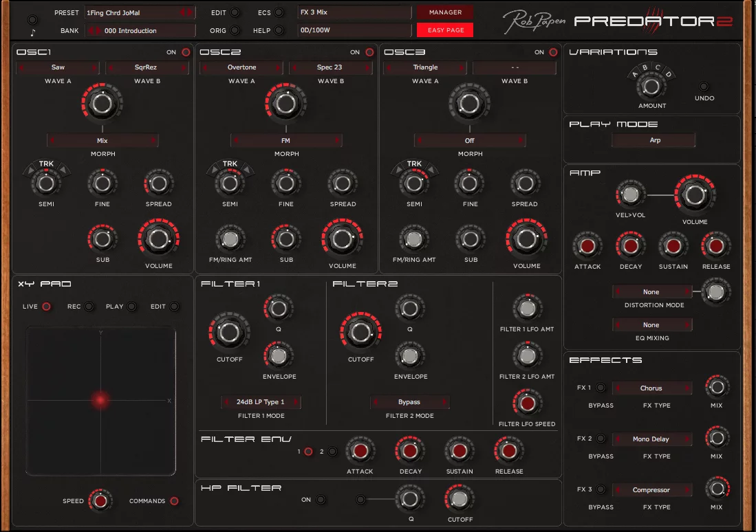Click the OSC3 Semi knob

click(x=413, y=184)
